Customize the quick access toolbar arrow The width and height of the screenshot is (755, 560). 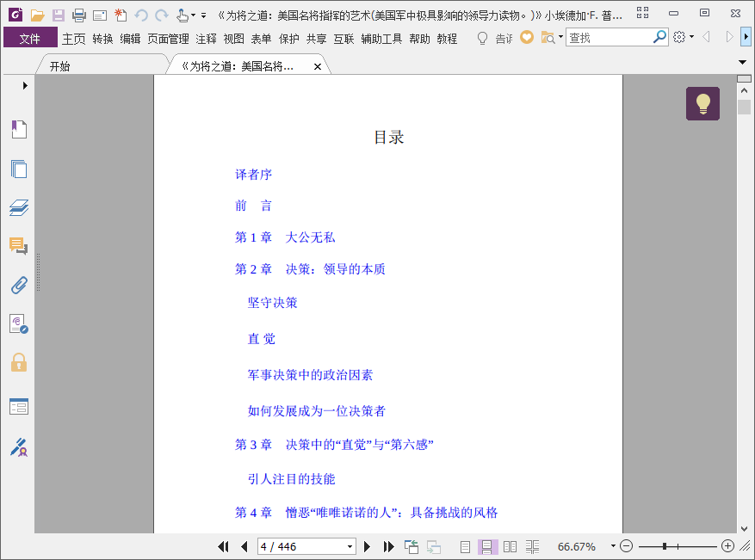point(204,15)
